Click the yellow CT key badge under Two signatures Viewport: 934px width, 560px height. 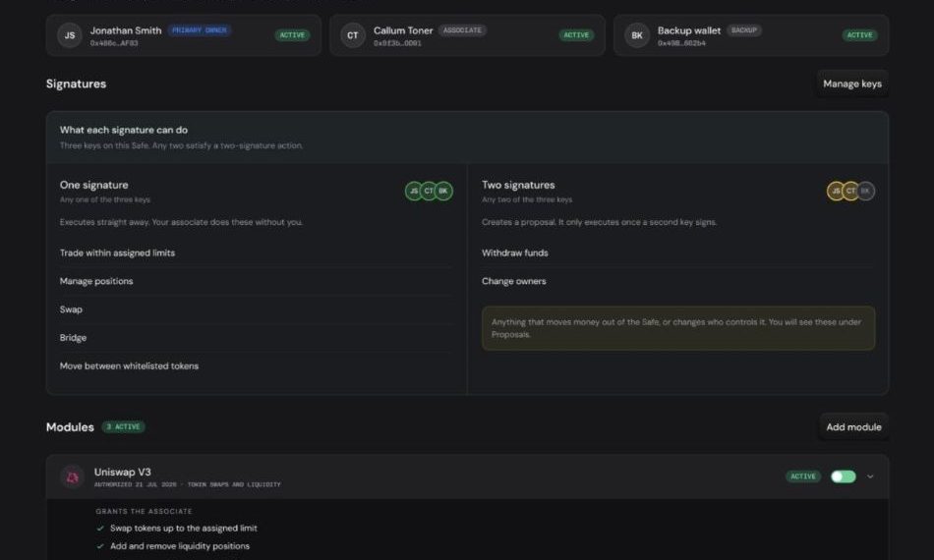pos(850,191)
